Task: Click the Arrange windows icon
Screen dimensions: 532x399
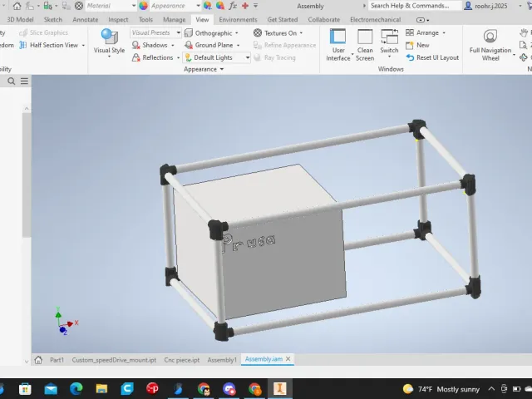Action: click(410, 32)
